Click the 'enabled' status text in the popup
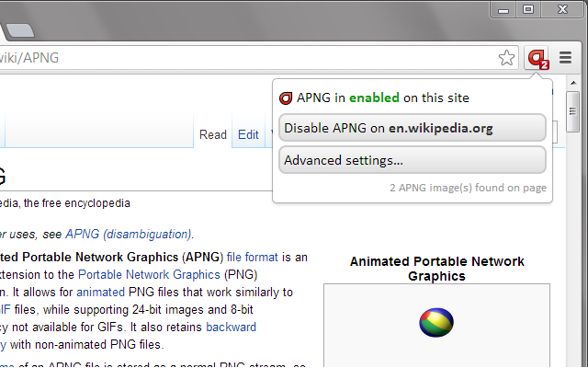Screen dimensions: 588x368 374,98
